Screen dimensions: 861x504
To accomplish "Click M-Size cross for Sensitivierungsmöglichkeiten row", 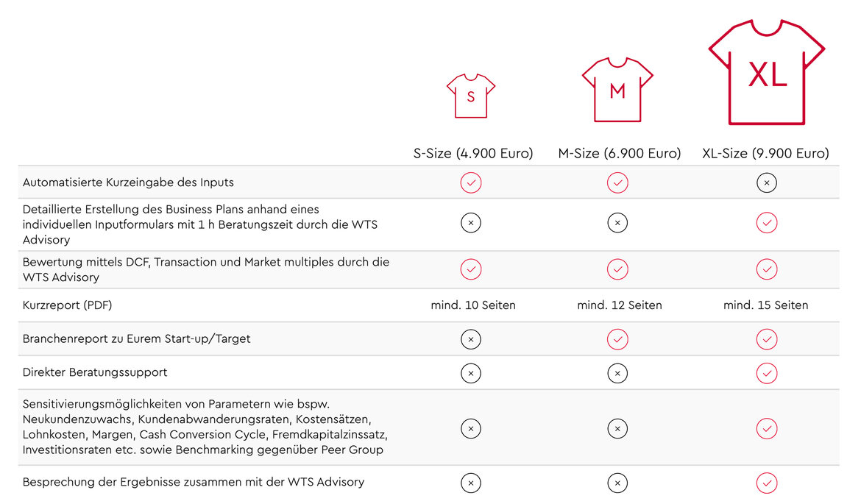I will pos(617,427).
